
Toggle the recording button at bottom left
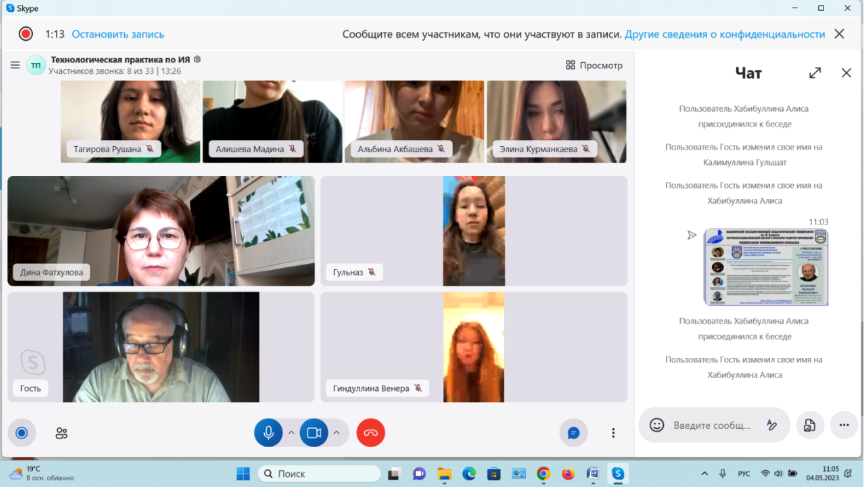tap(20, 433)
